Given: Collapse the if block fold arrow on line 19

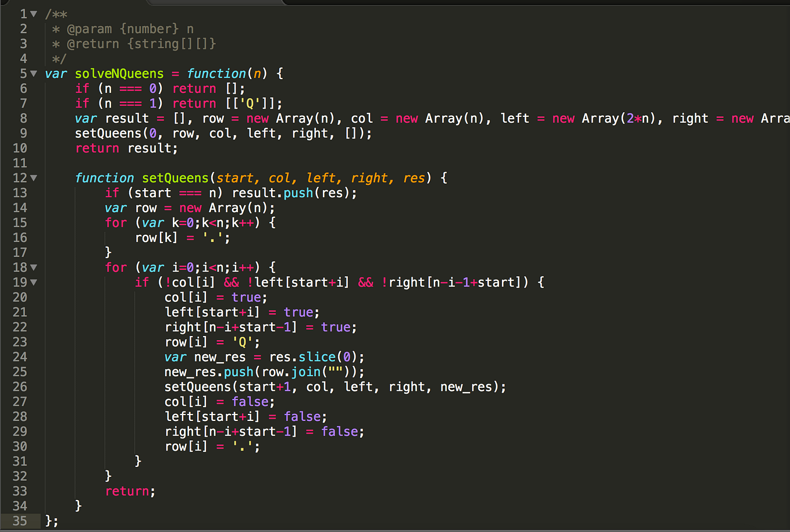Looking at the screenshot, I should point(34,282).
